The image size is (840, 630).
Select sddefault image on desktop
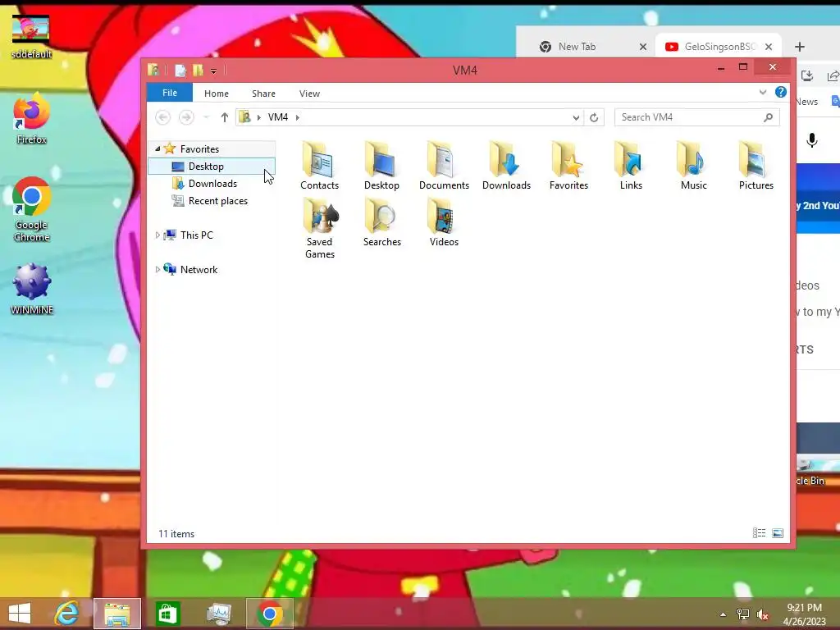[x=31, y=36]
